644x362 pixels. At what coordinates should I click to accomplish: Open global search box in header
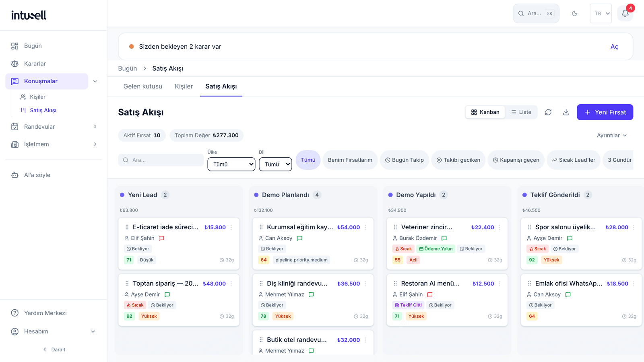point(536,13)
